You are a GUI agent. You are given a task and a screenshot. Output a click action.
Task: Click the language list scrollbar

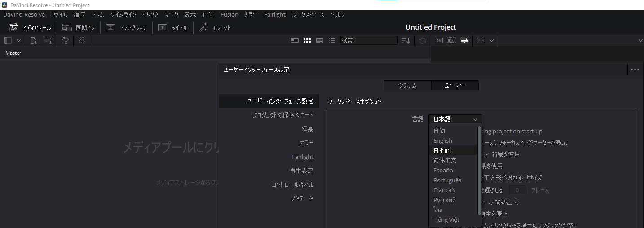480,170
